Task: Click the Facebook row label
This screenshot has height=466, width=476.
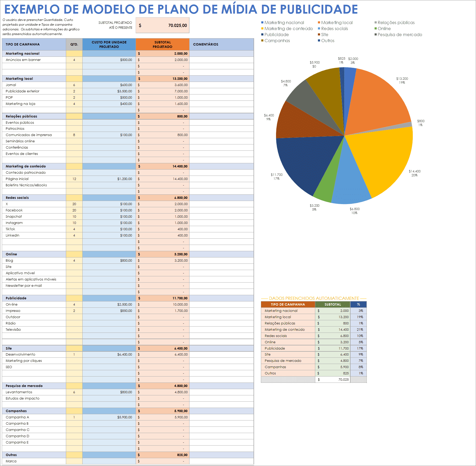Action: pyautogui.click(x=14, y=210)
